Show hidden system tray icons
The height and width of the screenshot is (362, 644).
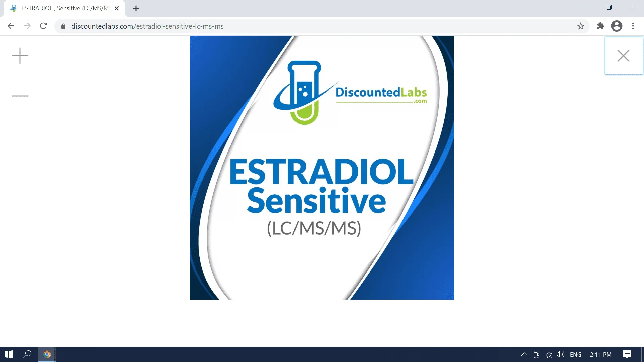coord(524,354)
